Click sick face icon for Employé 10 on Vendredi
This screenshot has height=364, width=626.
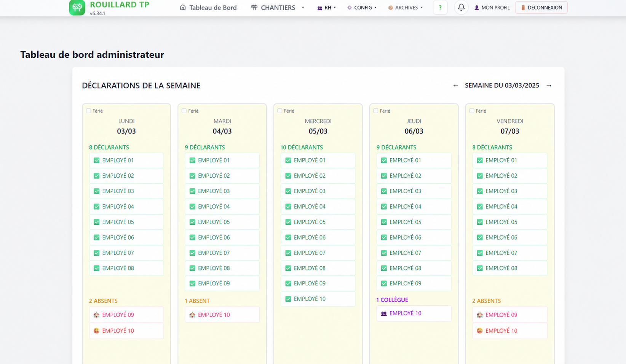[x=480, y=331]
